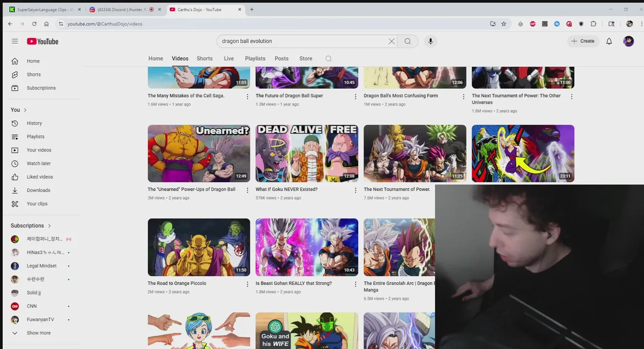Open a new browser tab
The height and width of the screenshot is (349, 644).
(x=251, y=9)
